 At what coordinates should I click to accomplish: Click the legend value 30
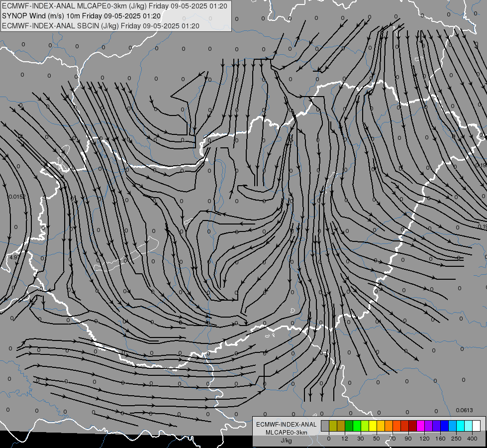(361, 439)
